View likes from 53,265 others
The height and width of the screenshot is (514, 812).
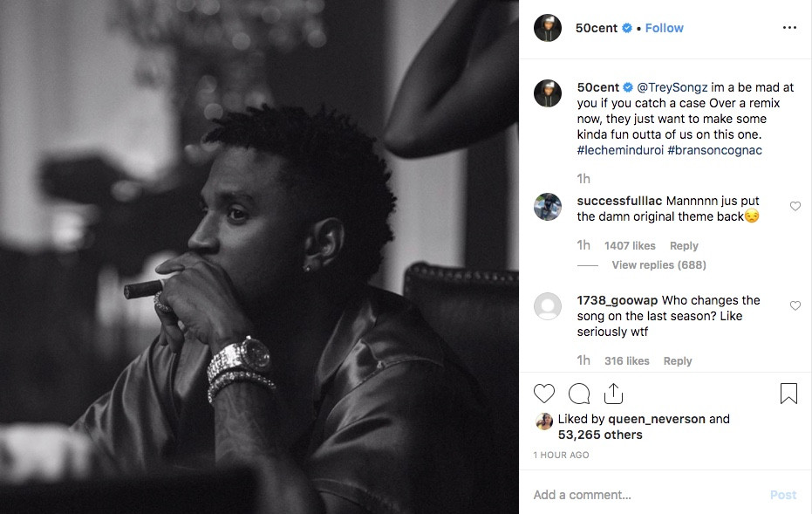pos(600,435)
